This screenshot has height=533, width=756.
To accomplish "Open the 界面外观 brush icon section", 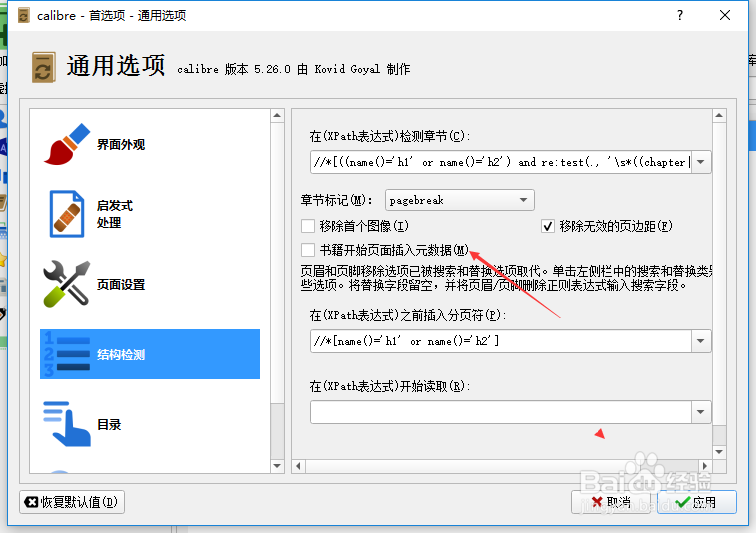I will coord(67,144).
